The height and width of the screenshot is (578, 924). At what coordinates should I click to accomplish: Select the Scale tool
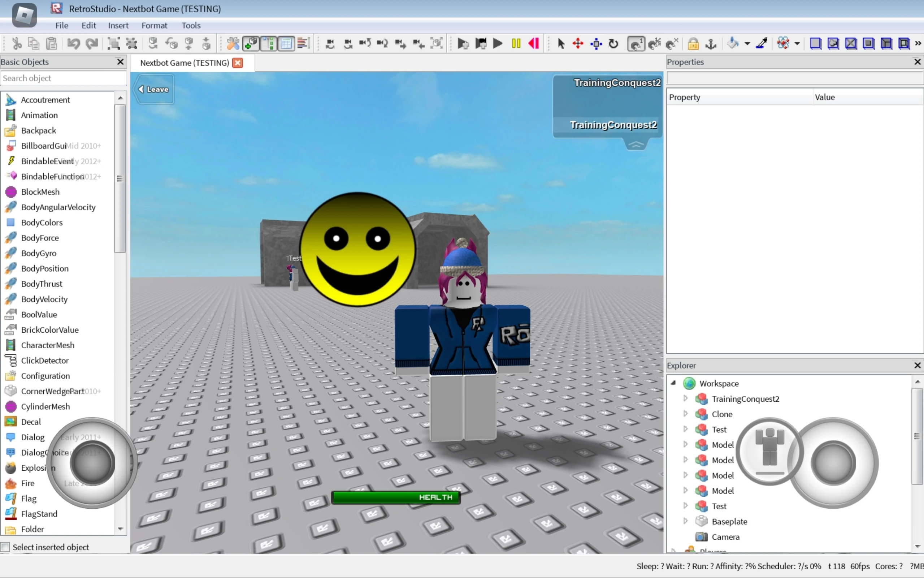[596, 44]
